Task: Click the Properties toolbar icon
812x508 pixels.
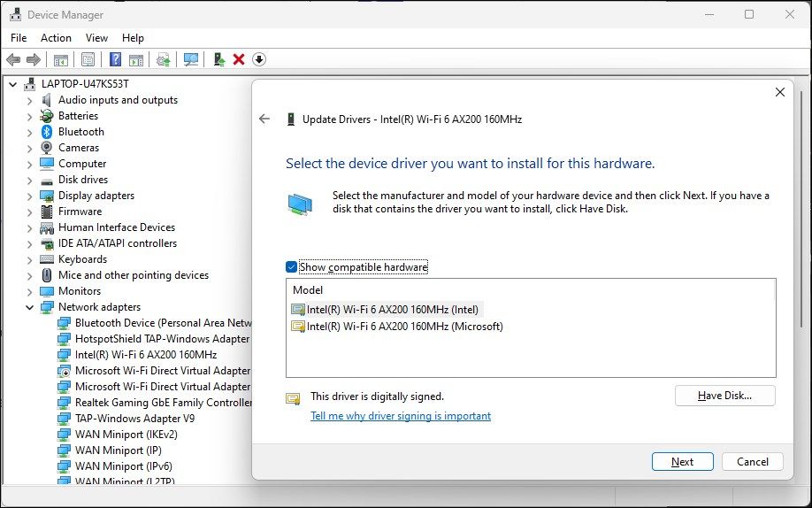Action: tap(88, 59)
